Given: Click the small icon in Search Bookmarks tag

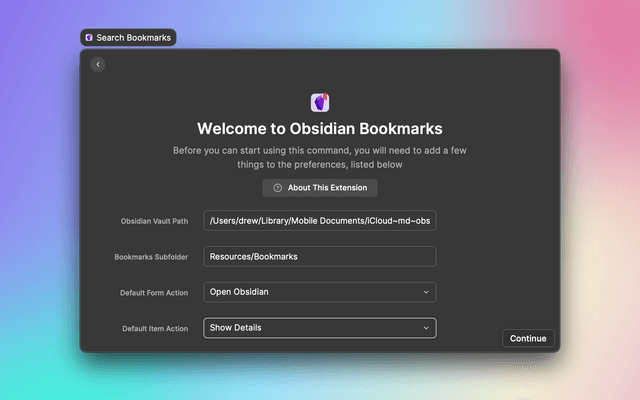Looking at the screenshot, I should pos(89,38).
